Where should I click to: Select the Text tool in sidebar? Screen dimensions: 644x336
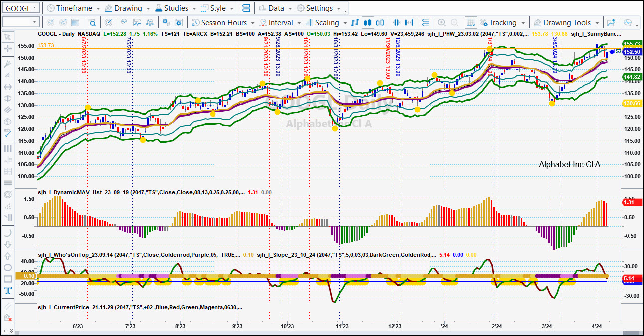coord(7,291)
